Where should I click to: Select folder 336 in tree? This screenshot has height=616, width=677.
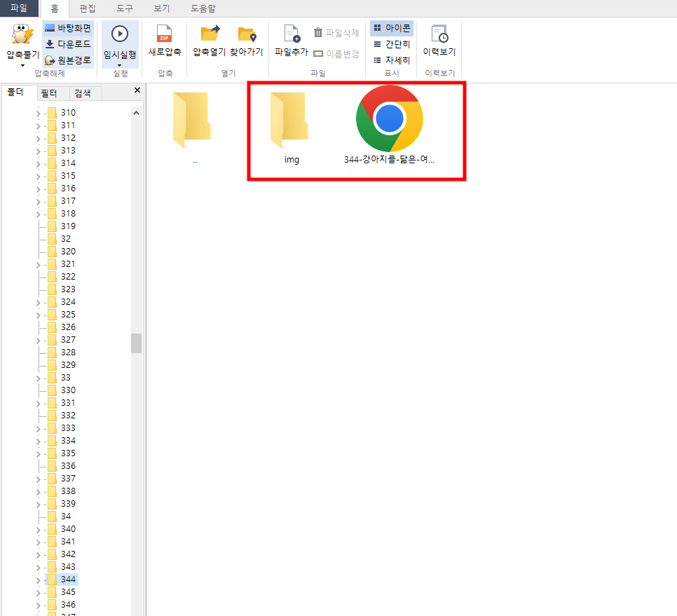[x=68, y=466]
